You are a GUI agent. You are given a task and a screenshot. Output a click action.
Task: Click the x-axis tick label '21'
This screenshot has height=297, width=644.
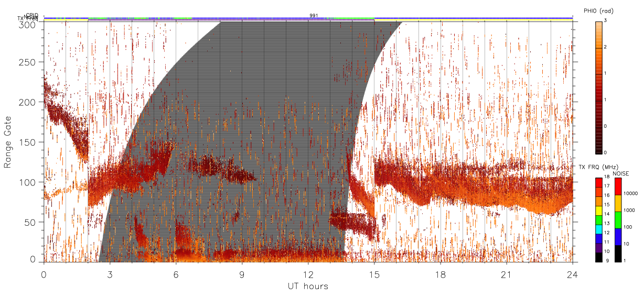click(x=506, y=274)
